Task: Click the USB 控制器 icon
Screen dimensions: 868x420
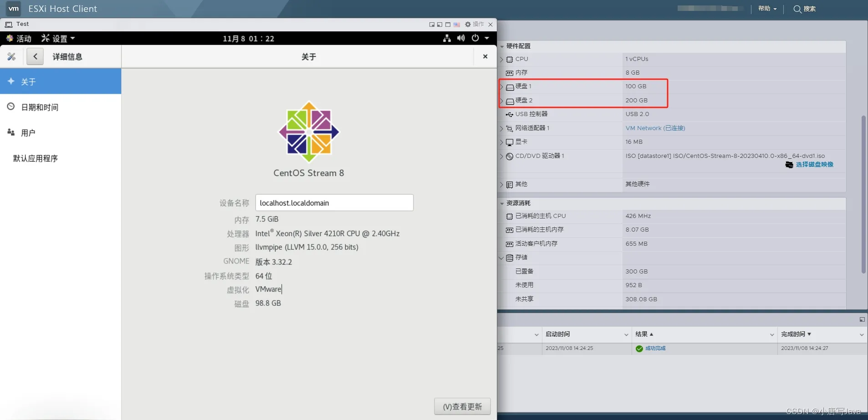Action: (x=509, y=114)
